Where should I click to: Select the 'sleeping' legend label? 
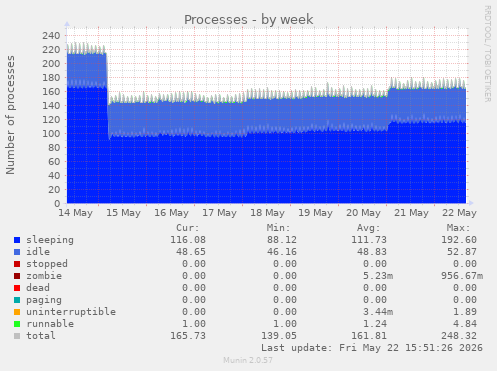coord(50,240)
